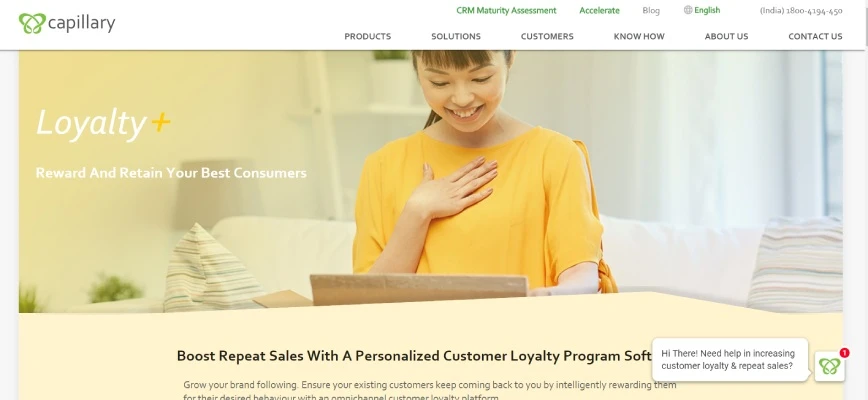
Task: Click the globe language icon
Action: click(688, 10)
